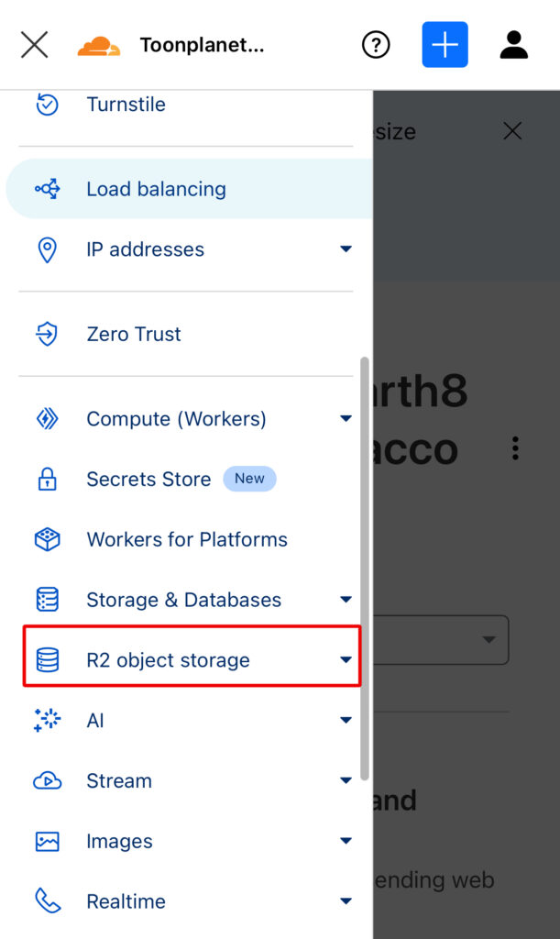The image size is (560, 939).
Task: Expand the R2 object storage arrow
Action: point(346,659)
